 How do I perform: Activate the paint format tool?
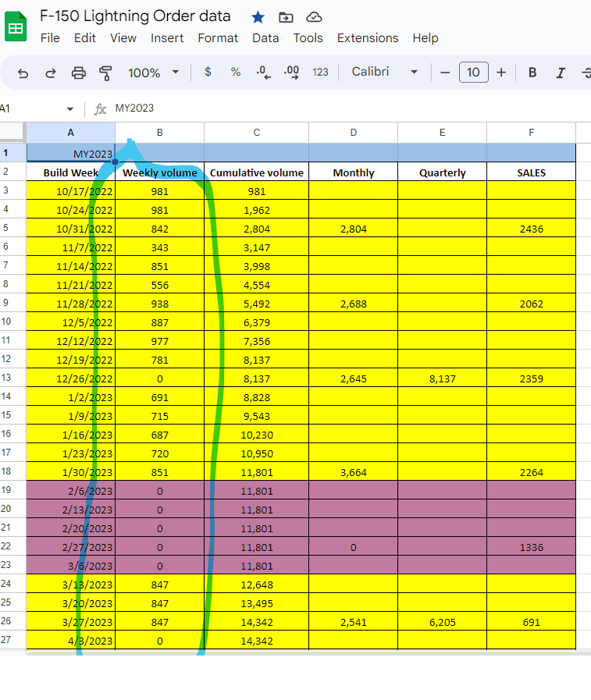[105, 73]
